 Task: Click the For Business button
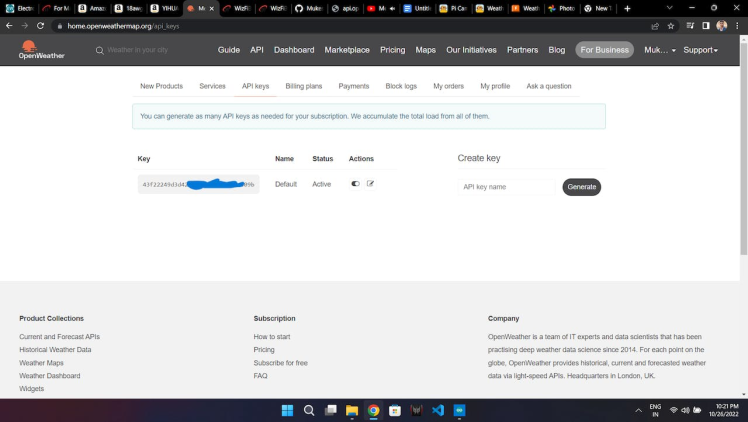[x=604, y=50]
